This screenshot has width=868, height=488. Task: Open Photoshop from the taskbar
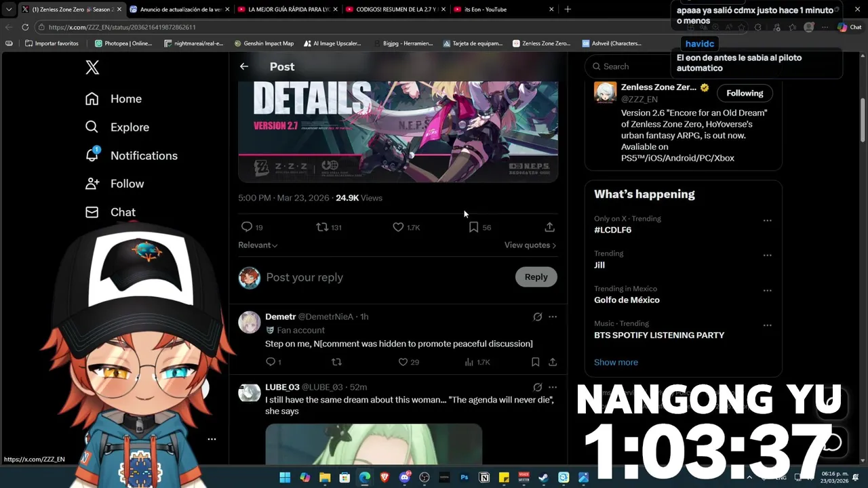[465, 478]
